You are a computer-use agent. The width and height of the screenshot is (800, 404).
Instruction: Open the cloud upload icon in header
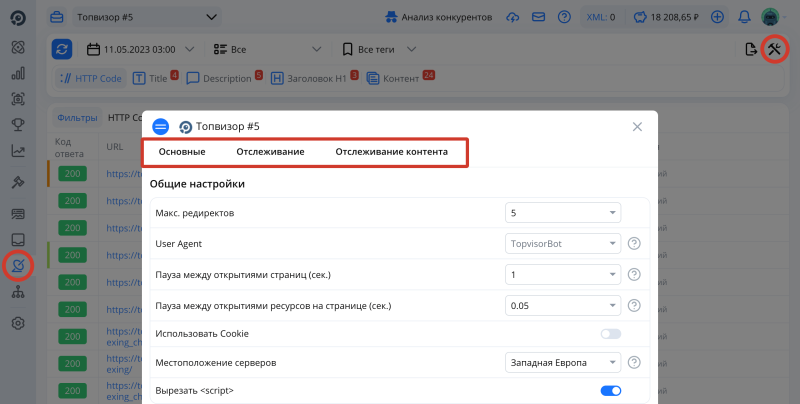click(x=512, y=17)
